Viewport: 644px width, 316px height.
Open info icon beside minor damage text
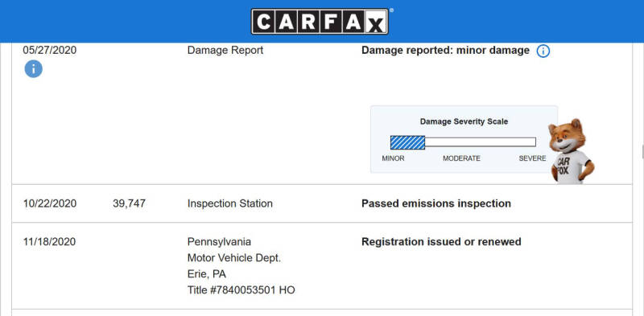pos(543,51)
